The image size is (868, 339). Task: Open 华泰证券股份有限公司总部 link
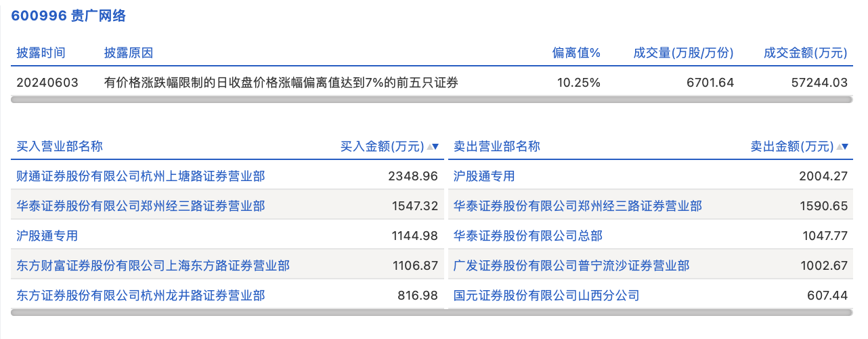[527, 236]
